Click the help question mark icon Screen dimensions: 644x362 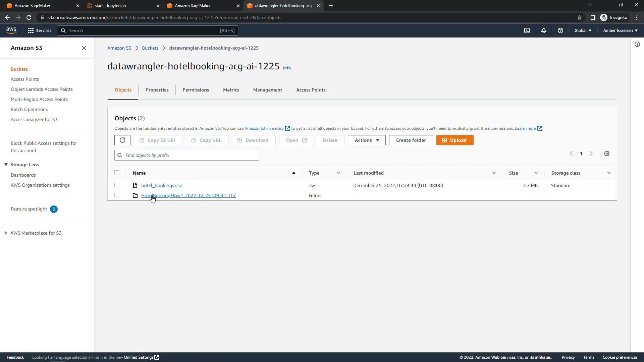560,31
